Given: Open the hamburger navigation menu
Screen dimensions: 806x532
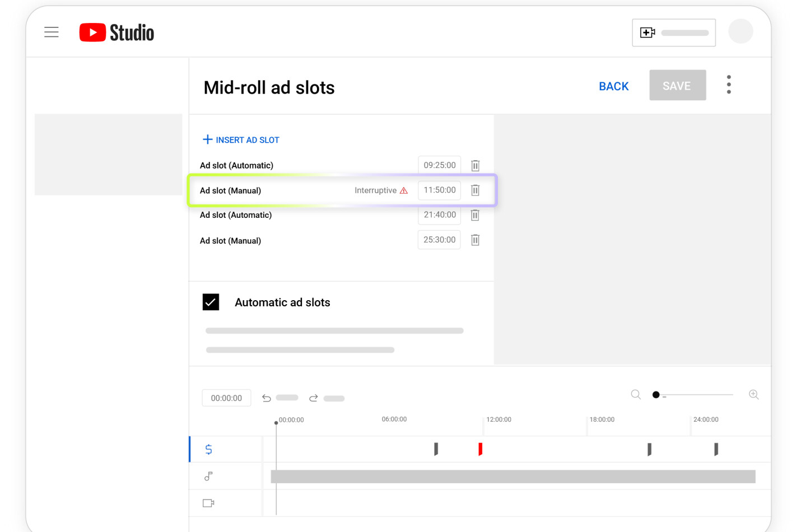Looking at the screenshot, I should (52, 32).
